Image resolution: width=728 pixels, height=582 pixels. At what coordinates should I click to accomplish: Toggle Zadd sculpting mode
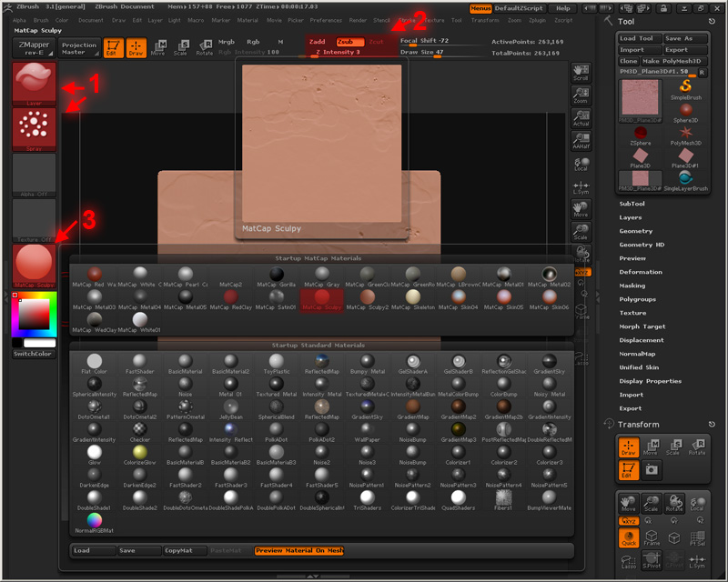click(317, 42)
